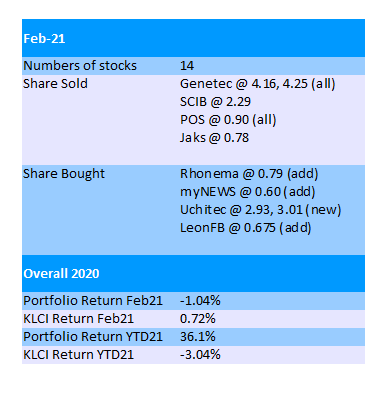
Task: Select the -3.04% KLCI YTD value
Action: tap(200, 355)
